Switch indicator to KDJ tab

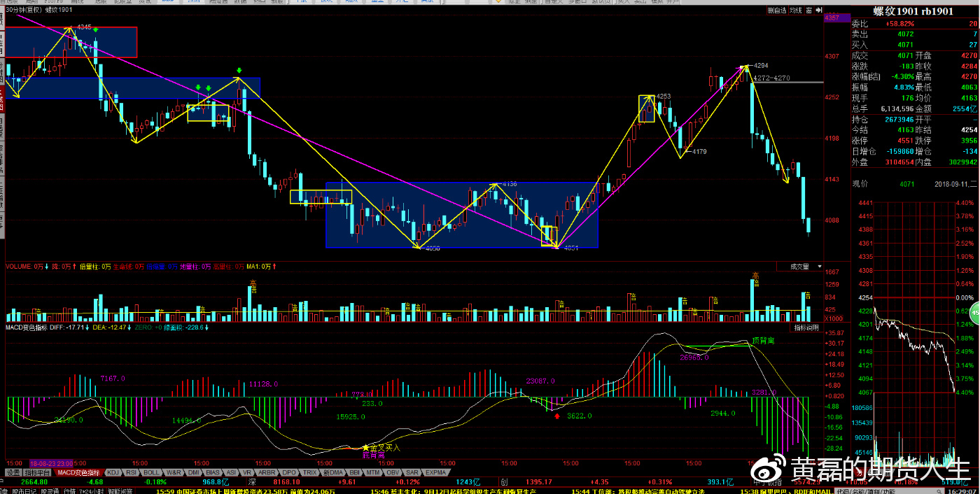[113, 472]
